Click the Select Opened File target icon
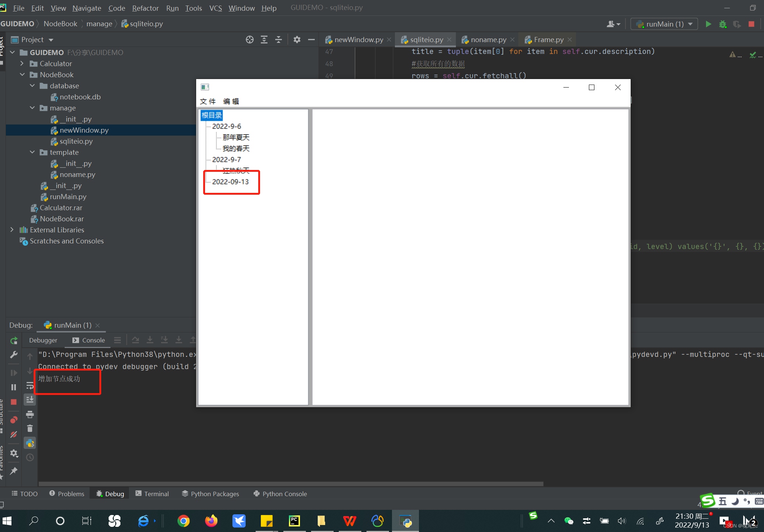This screenshot has height=532, width=764. 250,40
